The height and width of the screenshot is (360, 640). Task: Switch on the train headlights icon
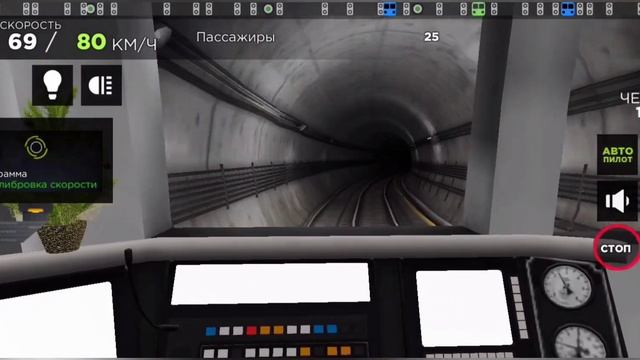click(101, 85)
